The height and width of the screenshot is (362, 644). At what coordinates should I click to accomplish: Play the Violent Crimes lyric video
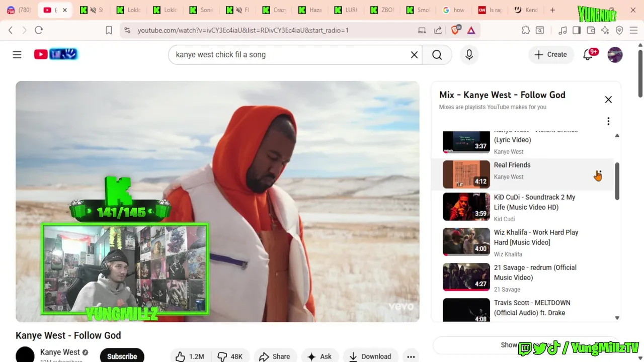[x=522, y=142]
